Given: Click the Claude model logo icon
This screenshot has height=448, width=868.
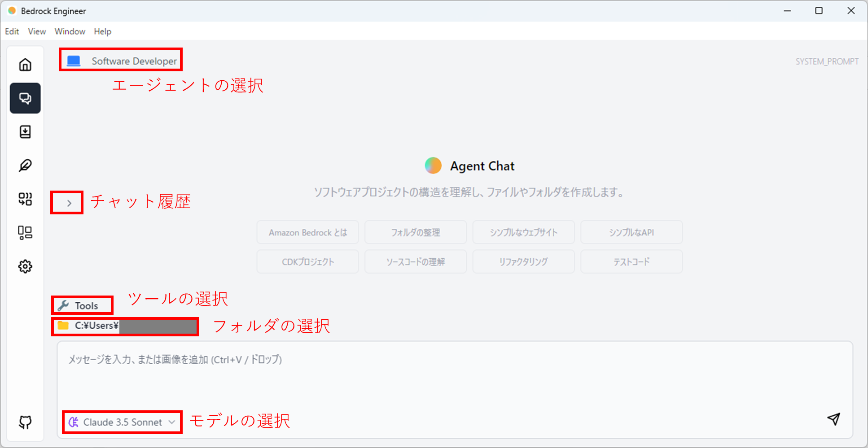Looking at the screenshot, I should coord(73,422).
